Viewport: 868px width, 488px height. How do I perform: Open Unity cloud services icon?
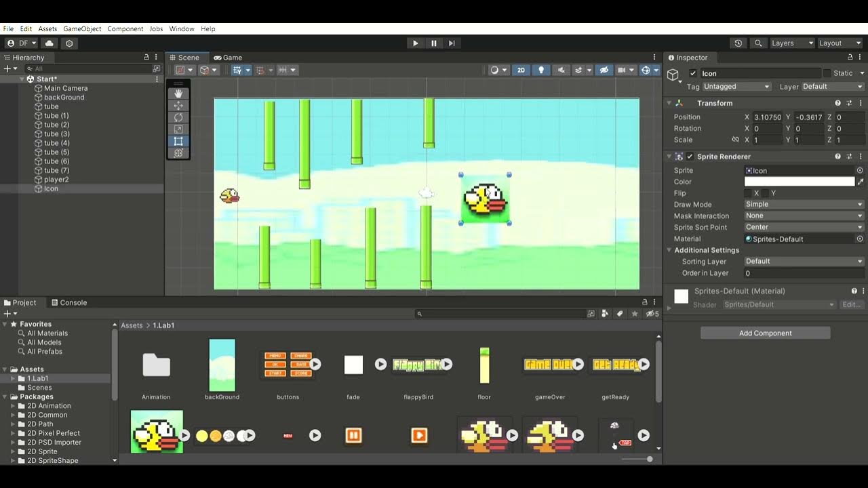(50, 43)
